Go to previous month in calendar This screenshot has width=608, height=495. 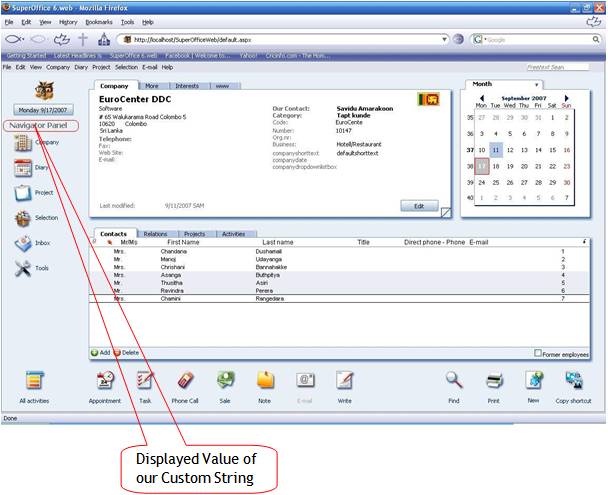pos(482,97)
